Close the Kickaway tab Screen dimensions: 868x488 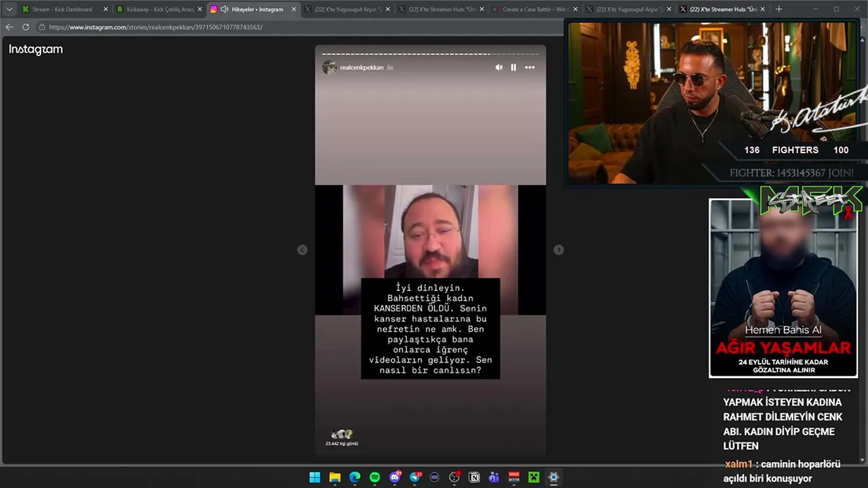tap(200, 9)
